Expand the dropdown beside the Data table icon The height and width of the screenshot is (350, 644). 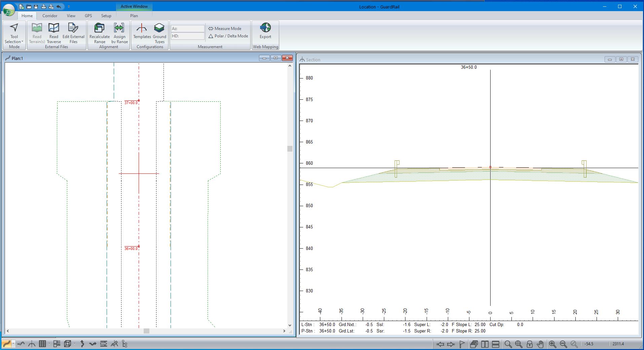pos(49,344)
